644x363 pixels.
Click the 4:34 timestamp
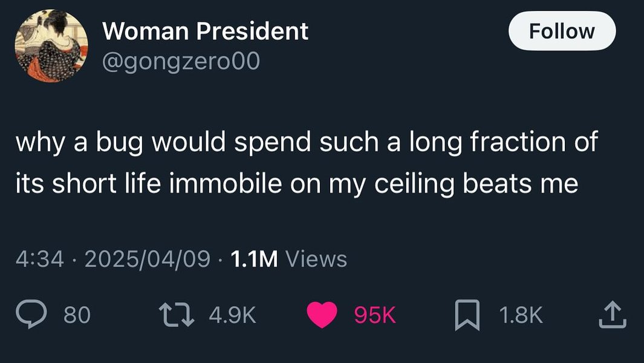tap(39, 259)
